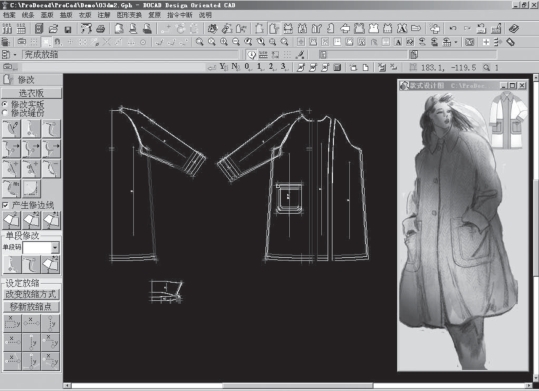The height and width of the screenshot is (391, 539).
Task: Click the '3' size button
Action: pos(284,67)
